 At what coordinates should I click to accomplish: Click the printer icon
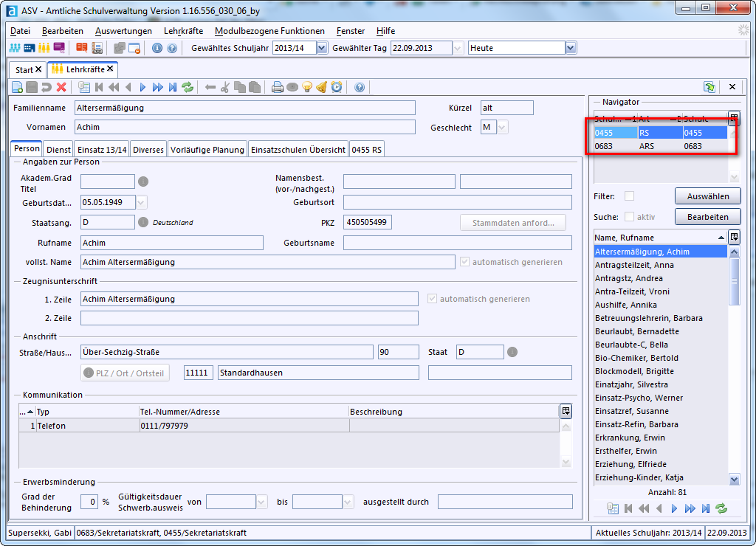coord(278,87)
